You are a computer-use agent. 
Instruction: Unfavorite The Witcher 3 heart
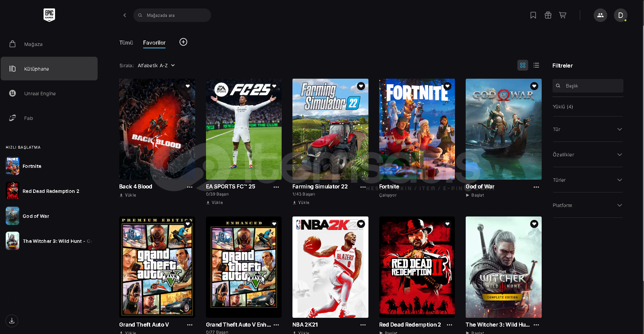tap(534, 224)
